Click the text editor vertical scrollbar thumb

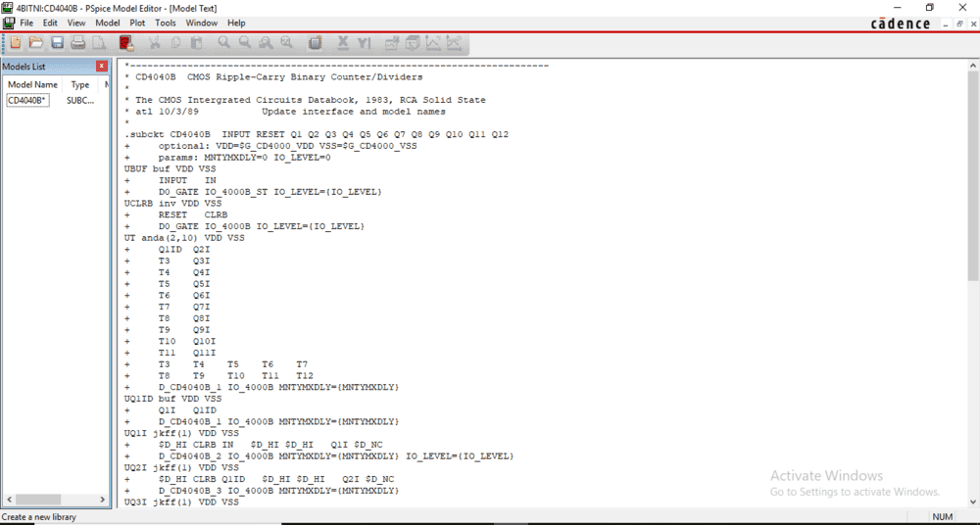(974, 175)
